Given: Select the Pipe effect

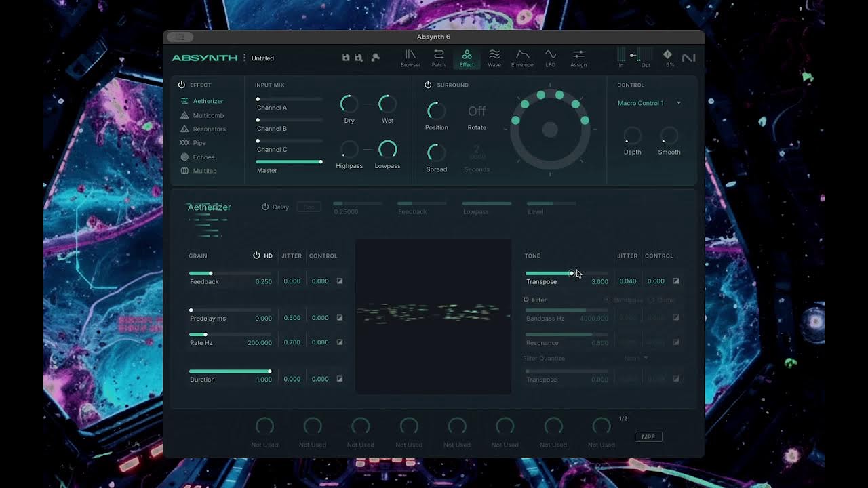Looking at the screenshot, I should pos(193,143).
